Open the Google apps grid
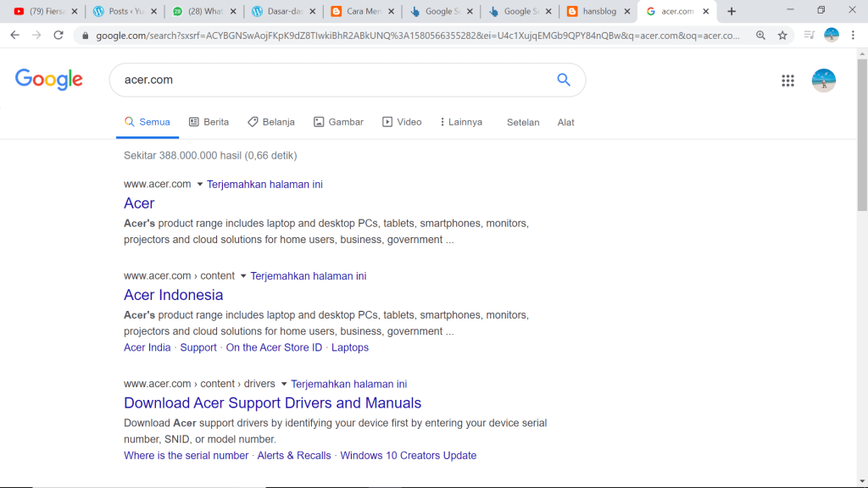Viewport: 868px width, 488px height. pyautogui.click(x=787, y=80)
